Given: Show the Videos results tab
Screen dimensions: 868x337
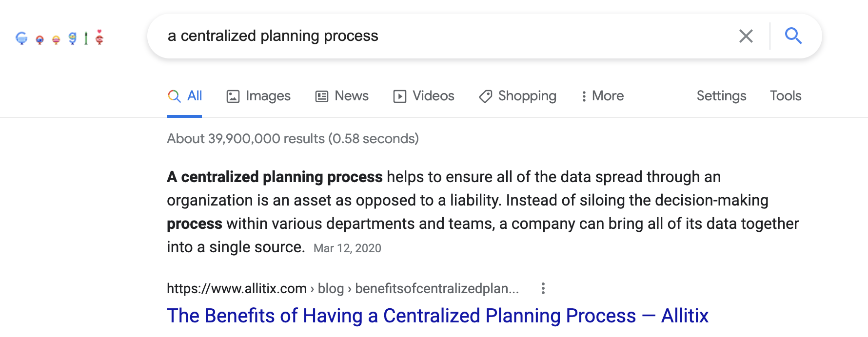Looking at the screenshot, I should [424, 96].
